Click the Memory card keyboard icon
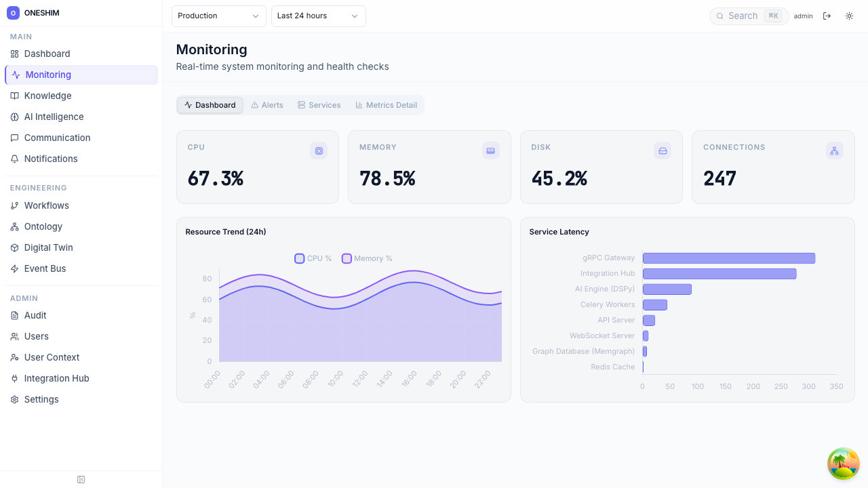This screenshot has width=868, height=488. point(490,150)
